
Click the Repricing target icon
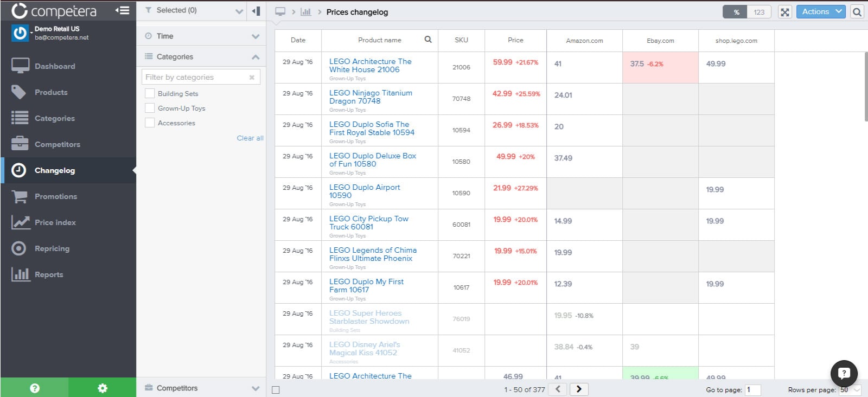pyautogui.click(x=18, y=248)
